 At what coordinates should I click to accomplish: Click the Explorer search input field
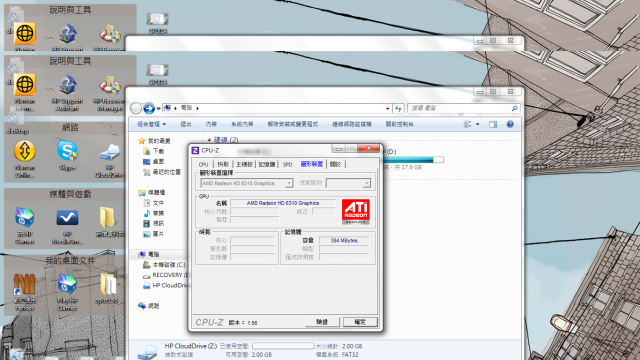[x=459, y=108]
